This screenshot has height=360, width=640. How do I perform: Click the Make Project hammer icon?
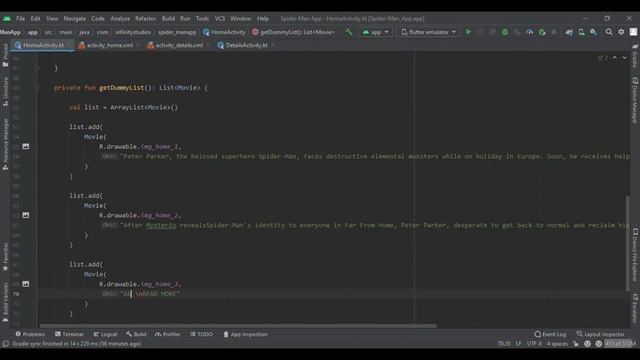[x=349, y=32]
